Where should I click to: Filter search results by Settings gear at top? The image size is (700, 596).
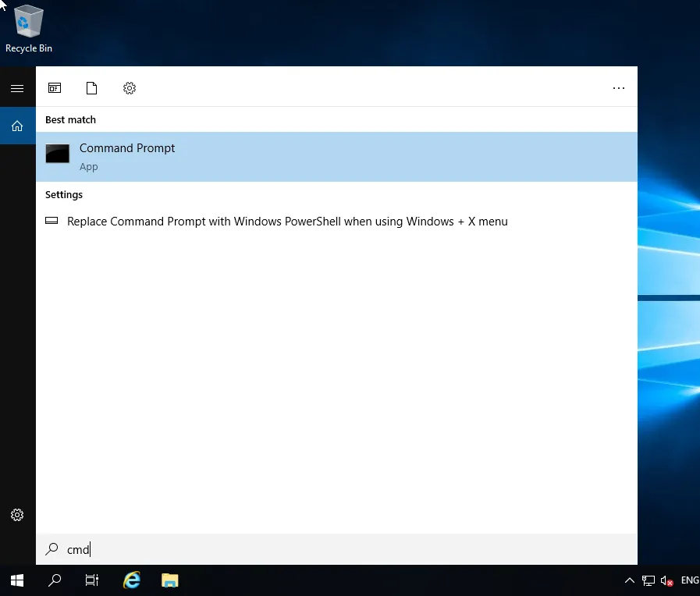130,88
